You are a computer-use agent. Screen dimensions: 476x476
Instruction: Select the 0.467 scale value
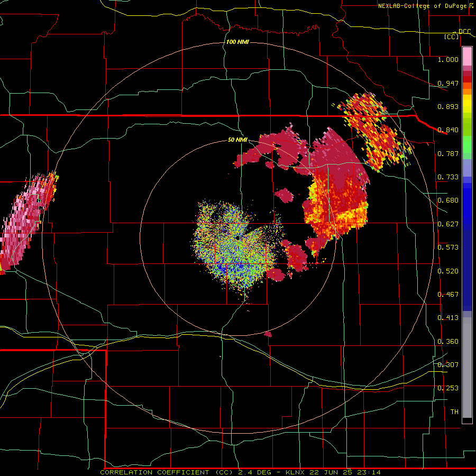pos(448,295)
